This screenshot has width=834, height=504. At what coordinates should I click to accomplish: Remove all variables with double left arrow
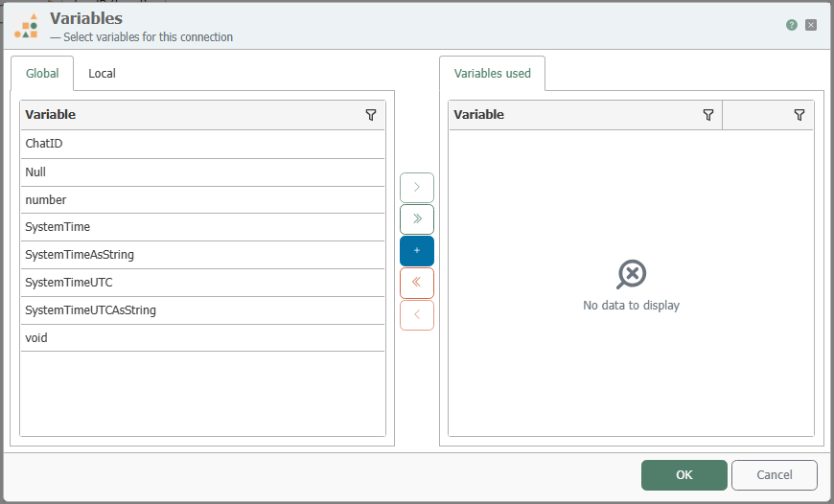[x=417, y=283]
